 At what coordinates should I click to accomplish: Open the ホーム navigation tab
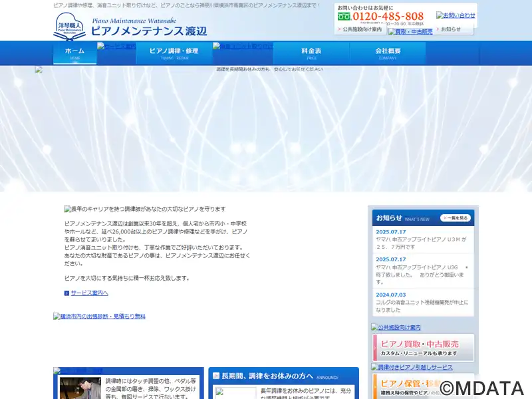click(x=74, y=53)
